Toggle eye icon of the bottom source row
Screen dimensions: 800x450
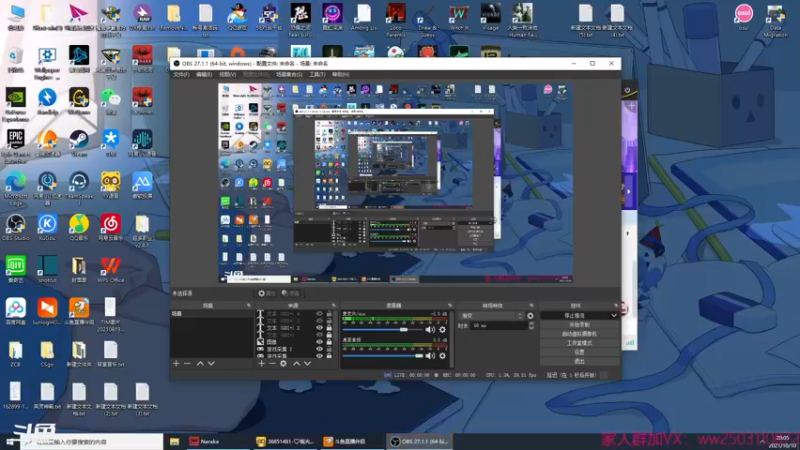319,356
